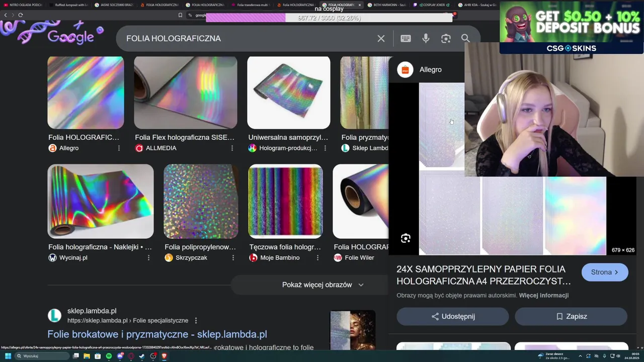Viewport: 644px width, 362px height.
Task: Open Opera GX from taskbar
Action: coord(131,356)
